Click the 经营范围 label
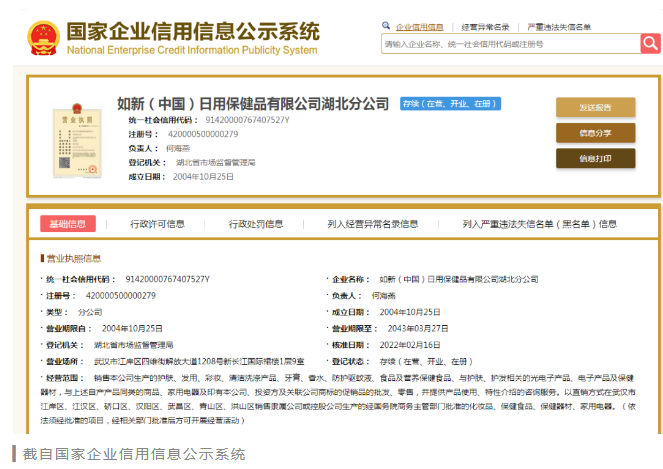The image size is (663, 469). 65,378
